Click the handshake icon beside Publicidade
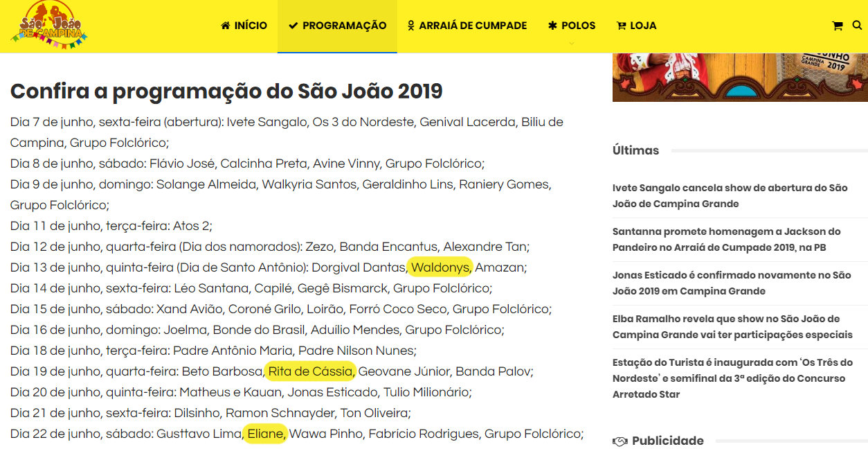This screenshot has height=449, width=868. (620, 441)
